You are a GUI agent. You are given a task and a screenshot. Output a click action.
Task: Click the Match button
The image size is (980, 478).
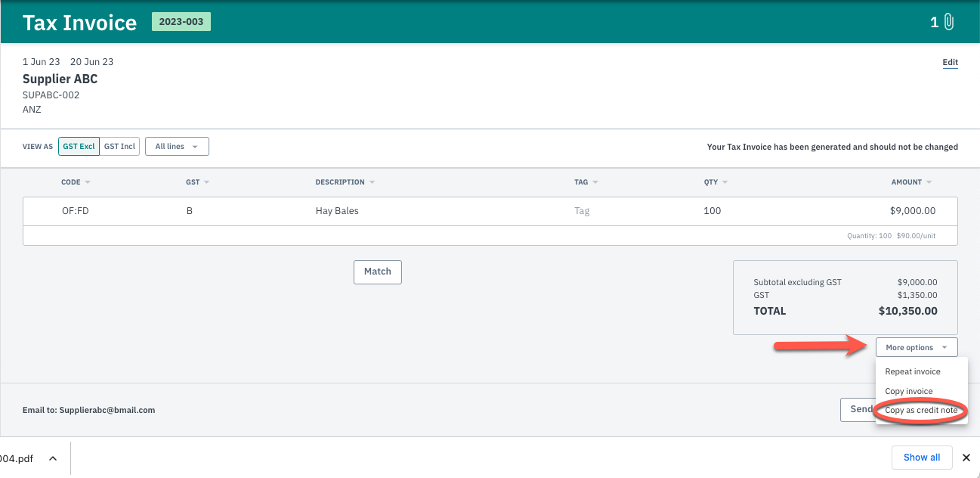[x=378, y=272]
